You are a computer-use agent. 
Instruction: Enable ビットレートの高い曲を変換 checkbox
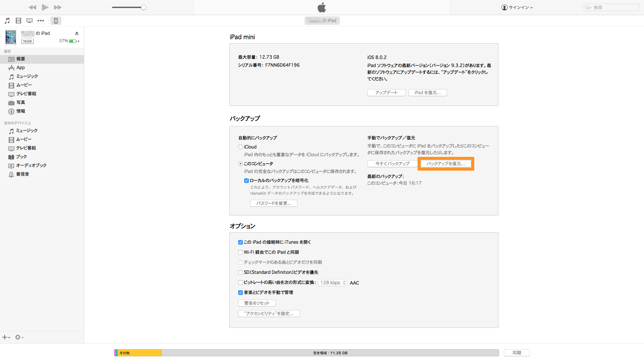240,283
